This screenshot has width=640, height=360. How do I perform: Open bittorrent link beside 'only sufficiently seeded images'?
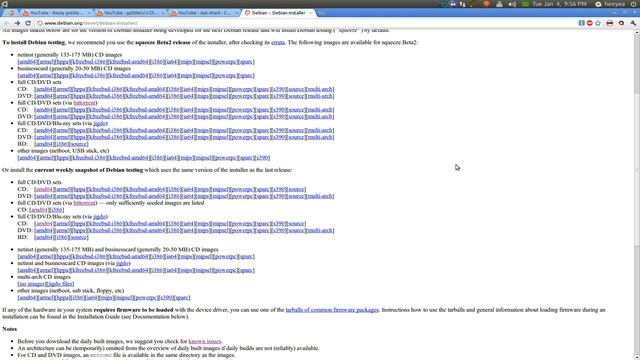click(x=84, y=203)
